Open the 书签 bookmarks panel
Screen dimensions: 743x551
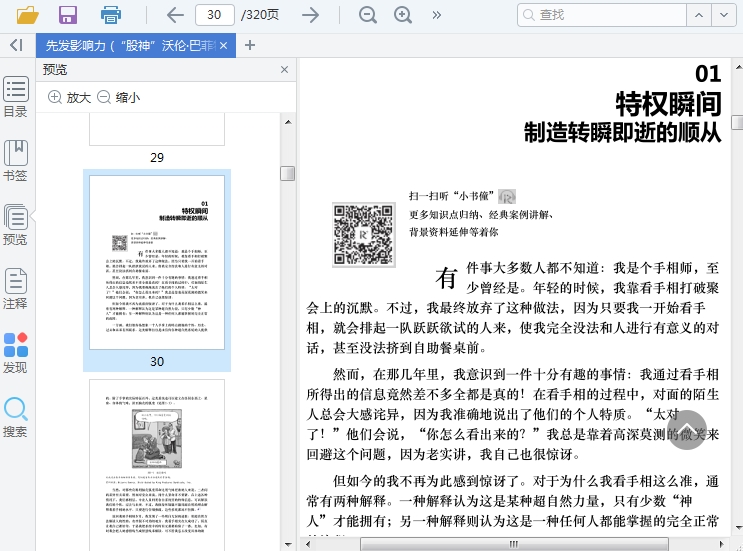pyautogui.click(x=16, y=161)
